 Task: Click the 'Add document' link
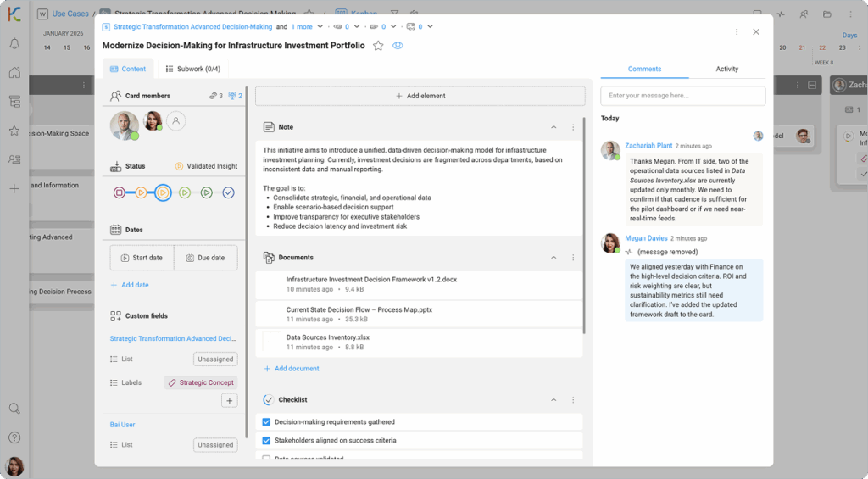(291, 369)
